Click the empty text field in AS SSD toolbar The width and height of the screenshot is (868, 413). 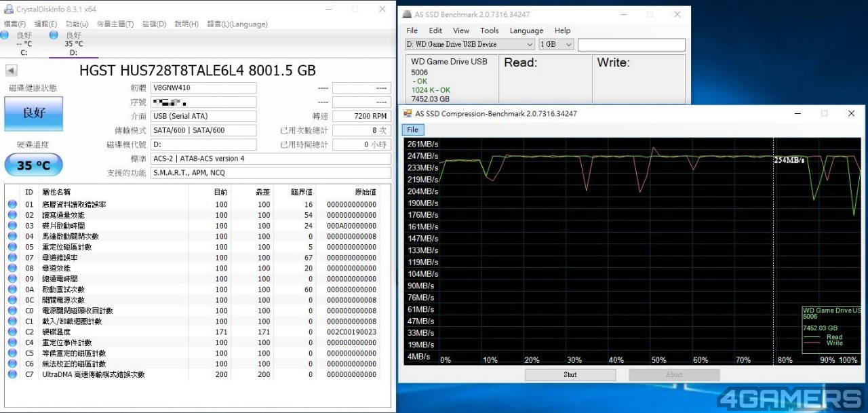pyautogui.click(x=631, y=45)
